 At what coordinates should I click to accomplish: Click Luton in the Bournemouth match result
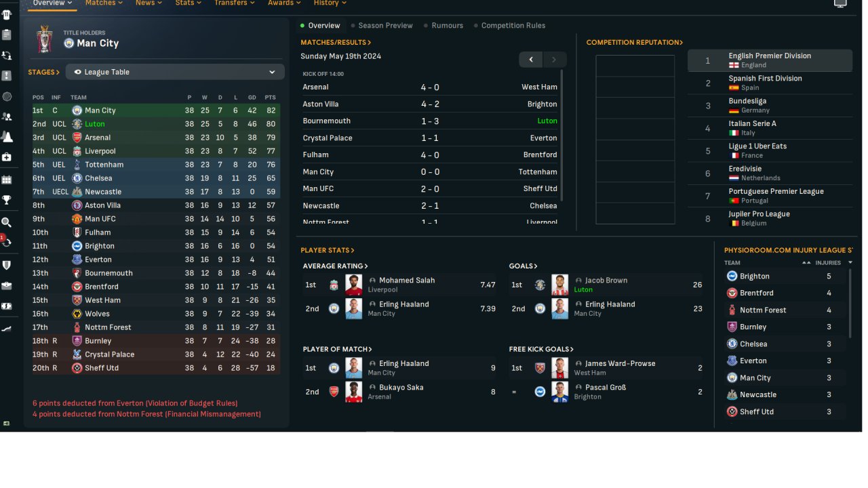tap(547, 121)
